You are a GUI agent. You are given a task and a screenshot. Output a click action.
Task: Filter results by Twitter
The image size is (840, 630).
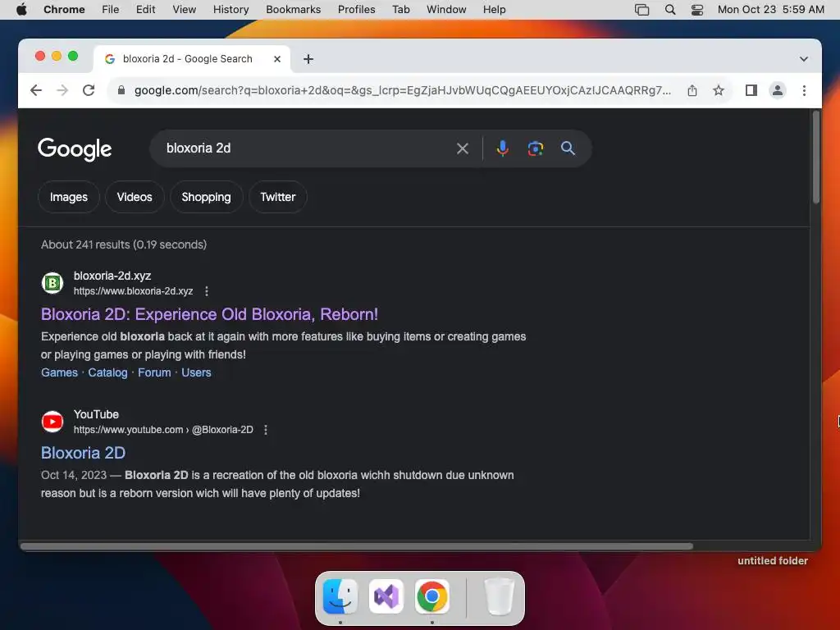click(x=277, y=197)
